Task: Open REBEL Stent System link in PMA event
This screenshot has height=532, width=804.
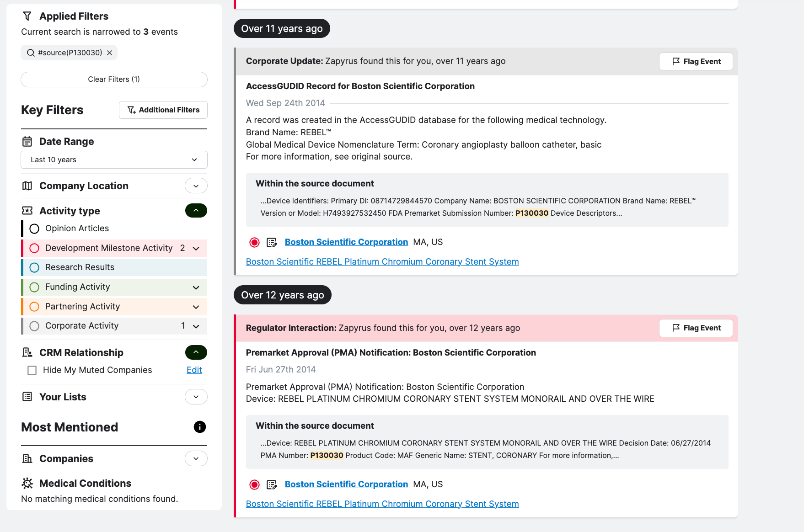Action: coord(382,504)
